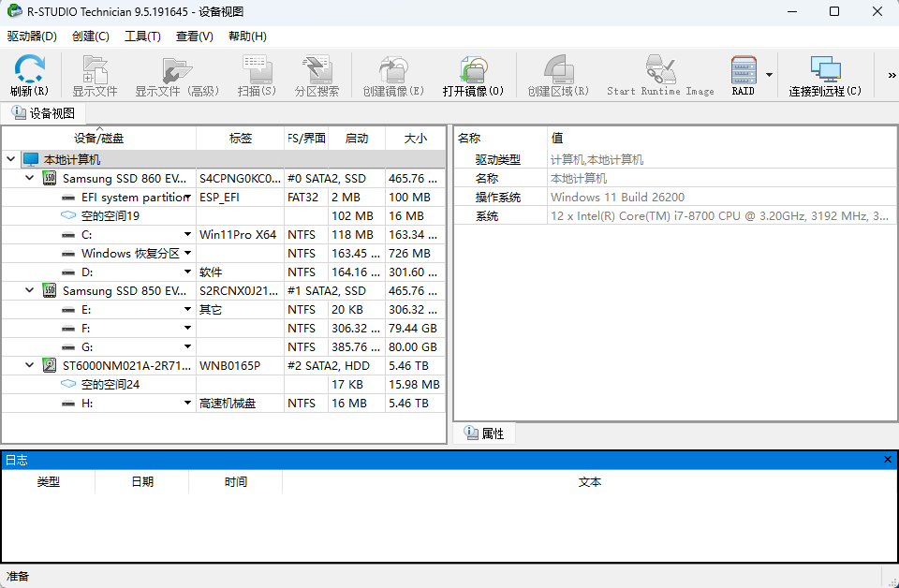
Task: Close the 日志 log panel
Action: coord(888,460)
